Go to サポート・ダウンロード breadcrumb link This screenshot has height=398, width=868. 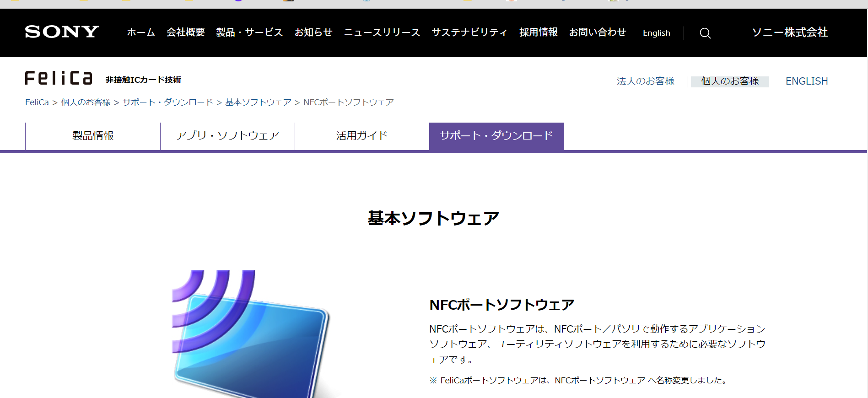pyautogui.click(x=168, y=102)
